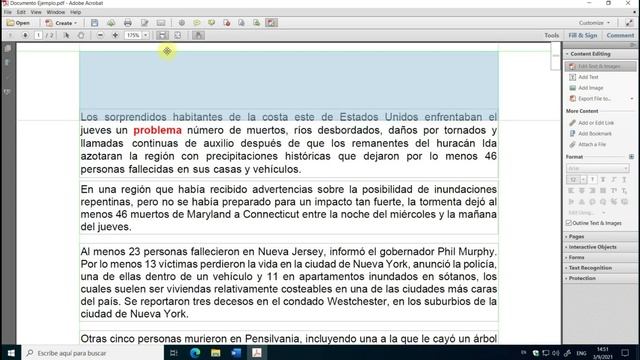Viewport: 640px width, 360px height.
Task: Choose the Selection arrow tool
Action: (66, 36)
